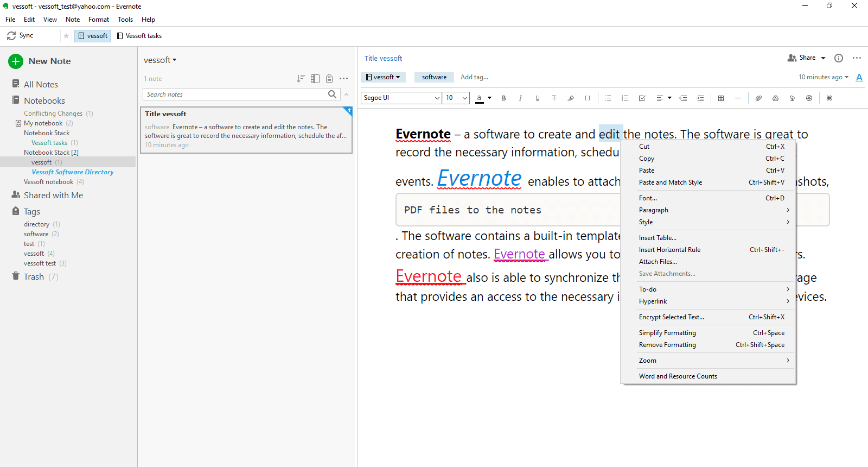Decrease indent of the paragraph
The height and width of the screenshot is (467, 868).
tap(684, 98)
